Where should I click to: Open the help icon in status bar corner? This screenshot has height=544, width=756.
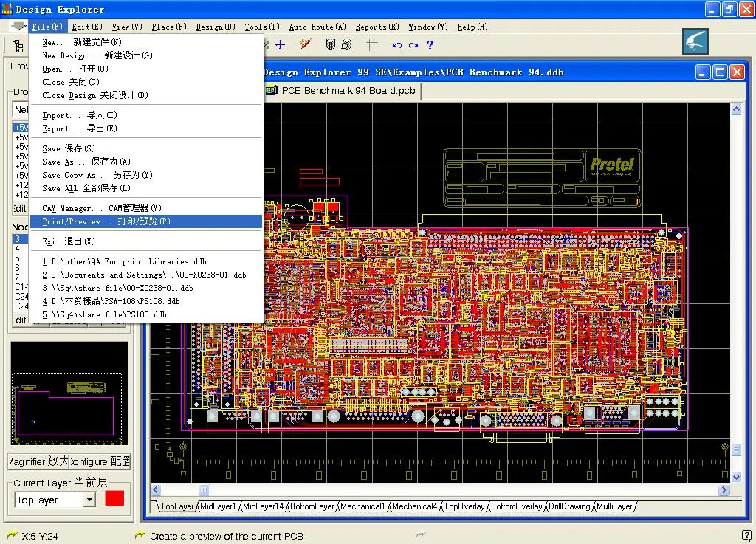click(747, 535)
